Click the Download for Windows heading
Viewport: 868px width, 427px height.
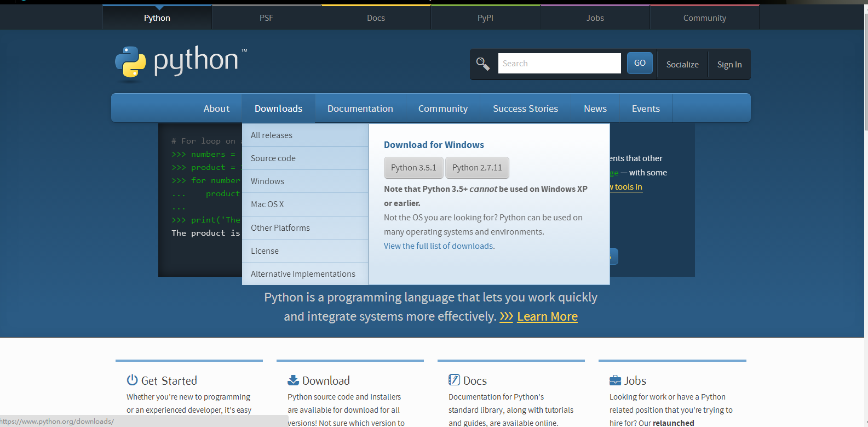[434, 145]
